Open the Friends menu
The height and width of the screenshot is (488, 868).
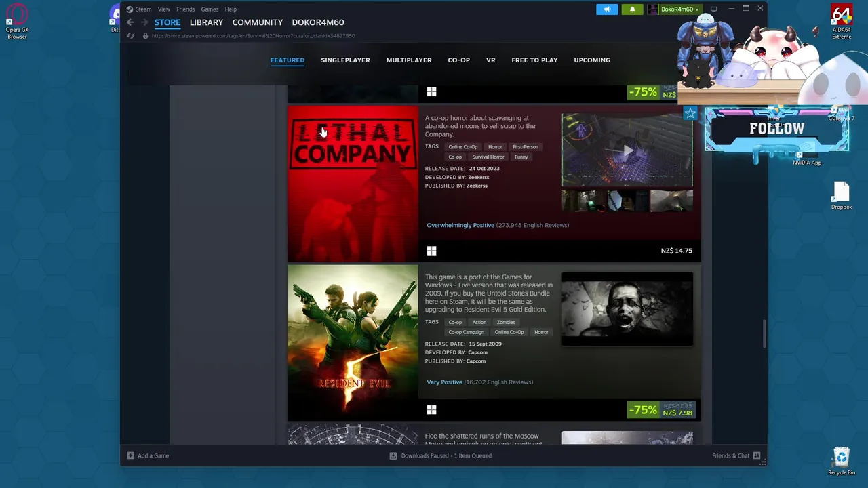(185, 9)
